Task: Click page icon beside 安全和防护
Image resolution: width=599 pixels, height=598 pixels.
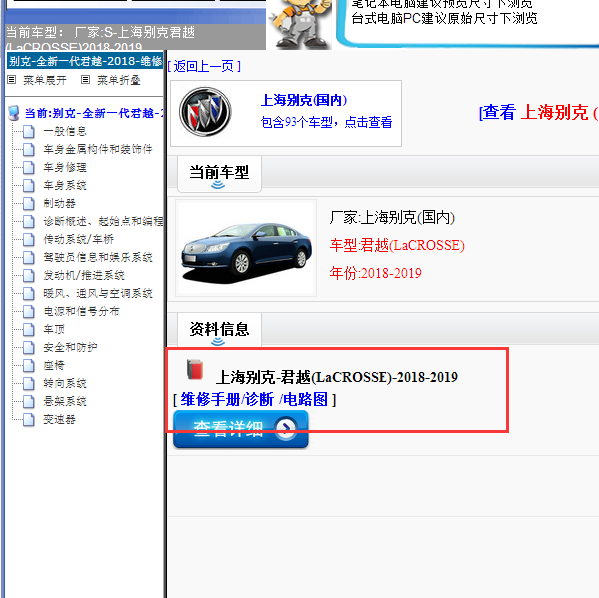Action: click(x=29, y=347)
